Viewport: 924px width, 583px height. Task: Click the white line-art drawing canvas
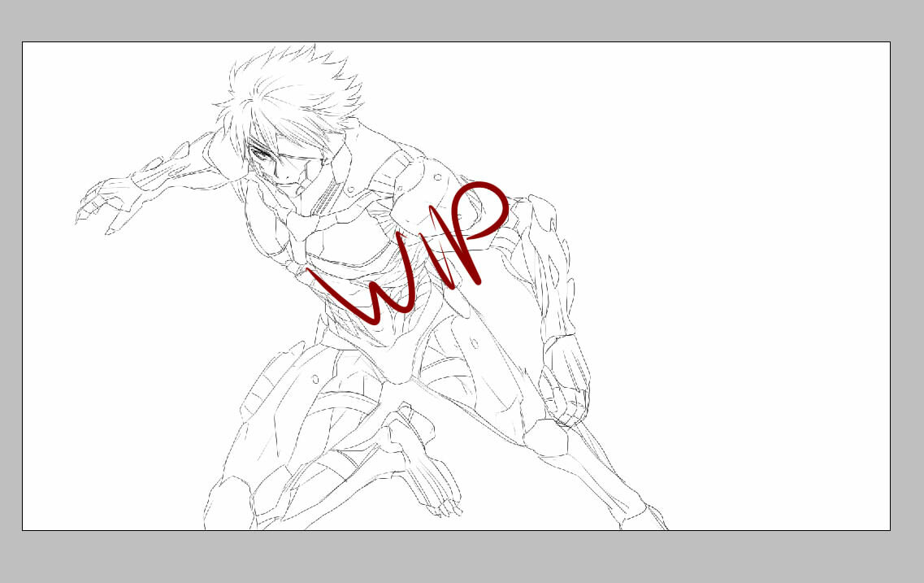(456, 286)
